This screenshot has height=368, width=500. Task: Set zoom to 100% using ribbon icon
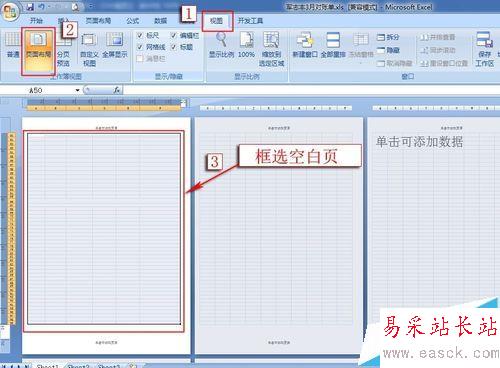click(x=246, y=45)
